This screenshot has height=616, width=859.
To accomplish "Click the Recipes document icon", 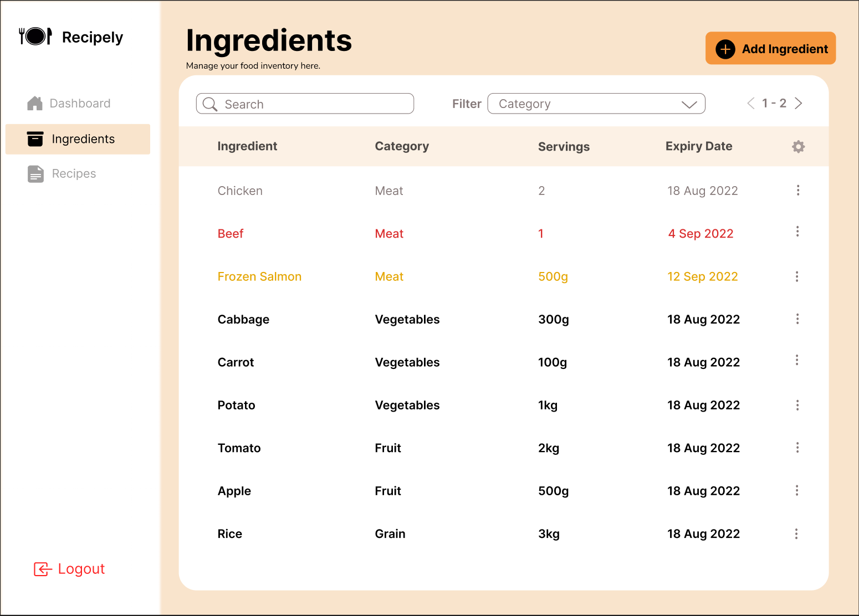I will pos(35,174).
